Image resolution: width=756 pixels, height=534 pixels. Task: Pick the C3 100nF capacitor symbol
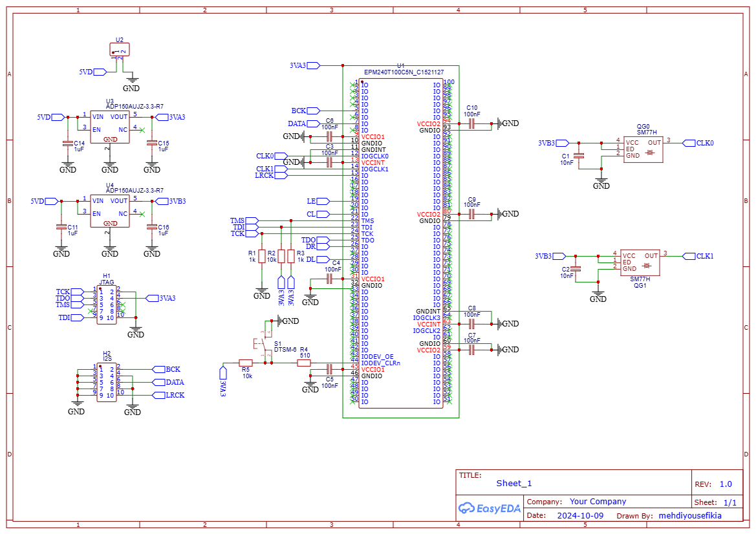[330, 162]
